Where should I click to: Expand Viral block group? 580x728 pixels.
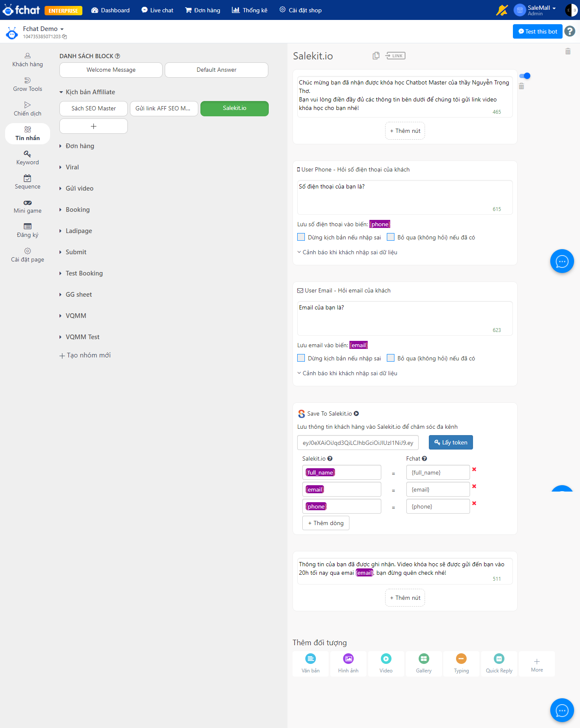69,167
